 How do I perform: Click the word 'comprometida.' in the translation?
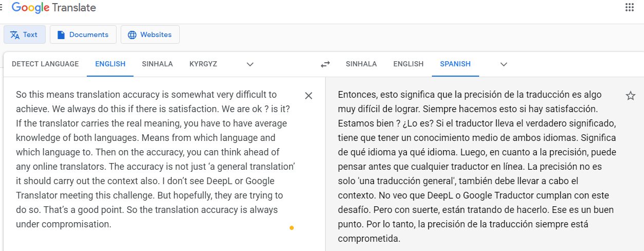pyautogui.click(x=369, y=239)
